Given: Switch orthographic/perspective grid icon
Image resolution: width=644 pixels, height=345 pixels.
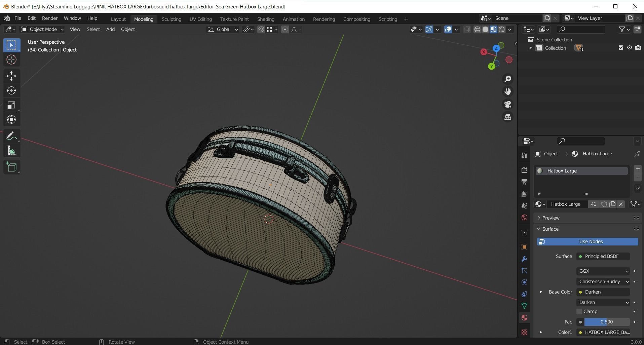Looking at the screenshot, I should pyautogui.click(x=508, y=117).
